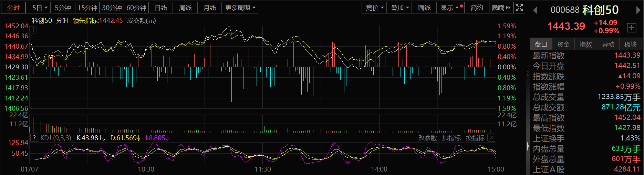Go to next stock with right arrow
The image size is (644, 175).
[x=638, y=10]
